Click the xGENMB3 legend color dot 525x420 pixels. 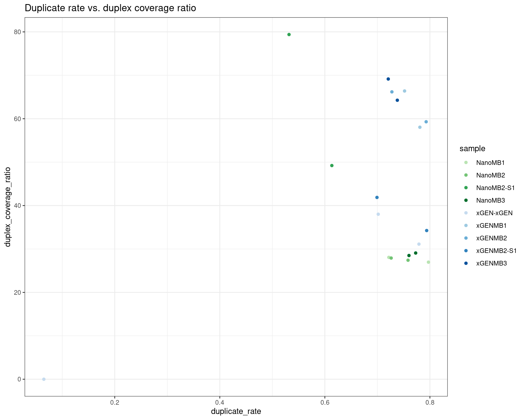click(466, 263)
